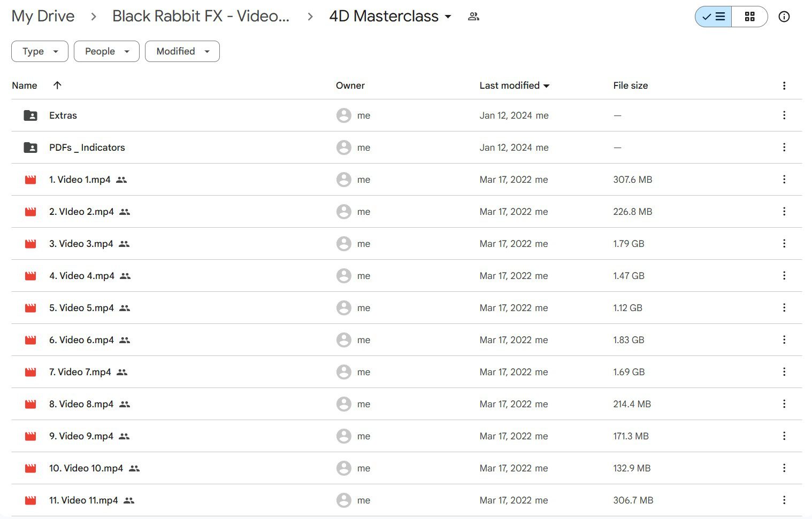Open the shared-folder people icon beside 4D Masterclass
The height and width of the screenshot is (519, 812).
(473, 17)
